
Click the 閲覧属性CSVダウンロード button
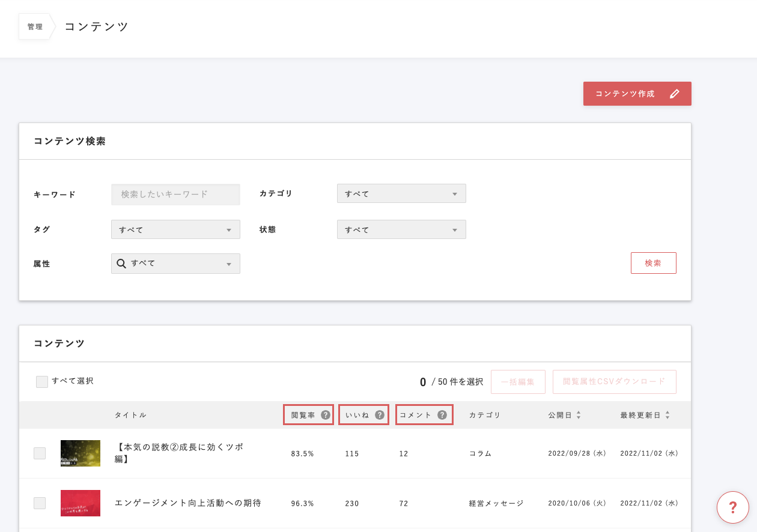coord(614,382)
